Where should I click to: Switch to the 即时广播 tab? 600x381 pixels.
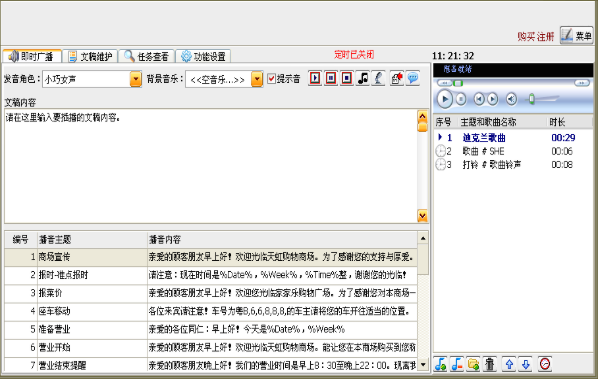click(32, 57)
